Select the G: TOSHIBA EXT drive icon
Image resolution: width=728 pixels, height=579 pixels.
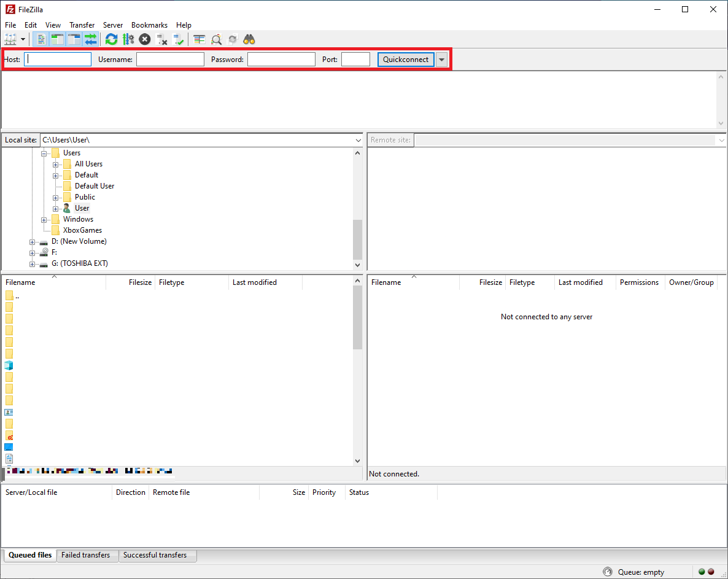coord(44,264)
